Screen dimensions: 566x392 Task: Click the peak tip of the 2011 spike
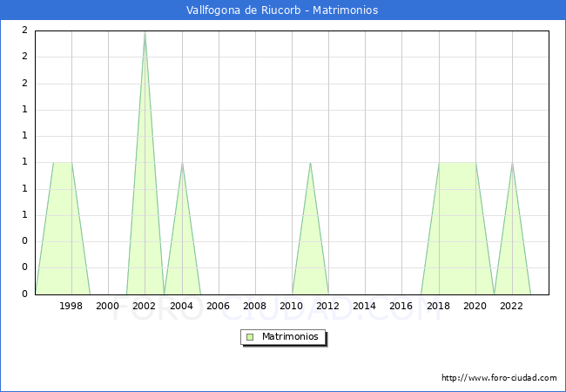tap(310, 163)
